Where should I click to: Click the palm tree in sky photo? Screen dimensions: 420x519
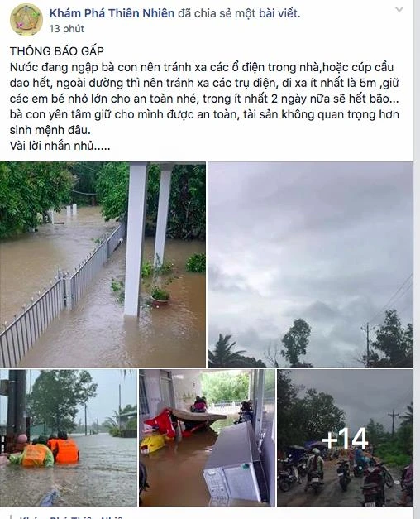point(227,351)
